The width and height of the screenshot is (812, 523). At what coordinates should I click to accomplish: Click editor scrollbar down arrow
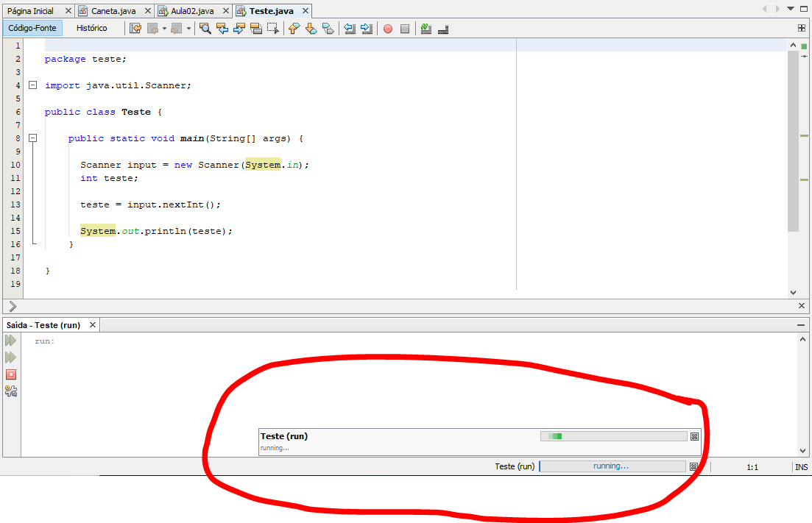793,292
